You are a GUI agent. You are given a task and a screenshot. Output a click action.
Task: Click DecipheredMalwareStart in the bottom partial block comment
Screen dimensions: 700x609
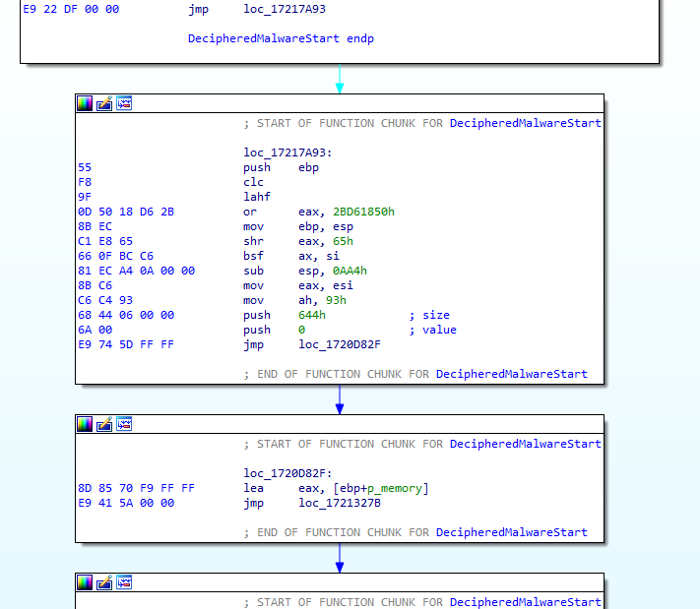tap(526, 602)
